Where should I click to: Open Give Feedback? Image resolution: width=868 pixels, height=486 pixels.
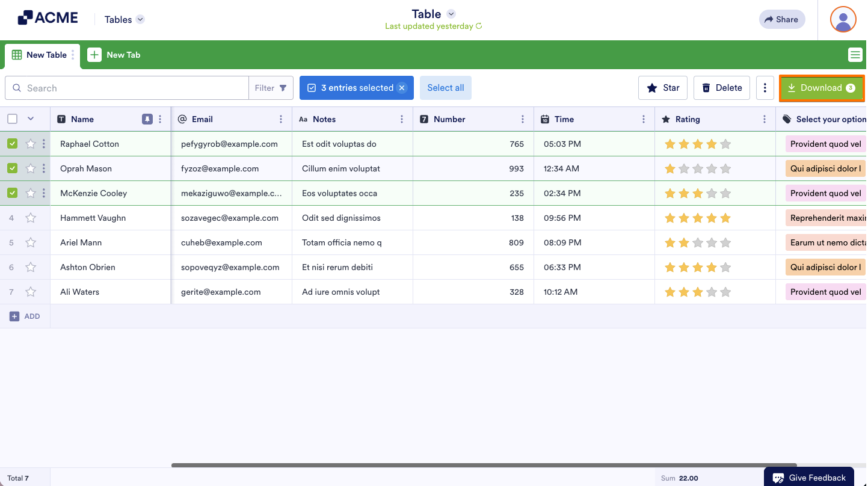[809, 478]
